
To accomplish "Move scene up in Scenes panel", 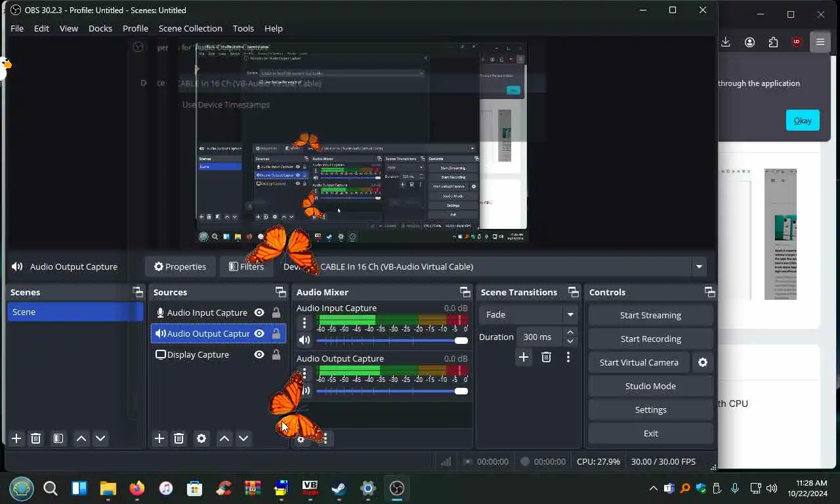I will pyautogui.click(x=81, y=438).
